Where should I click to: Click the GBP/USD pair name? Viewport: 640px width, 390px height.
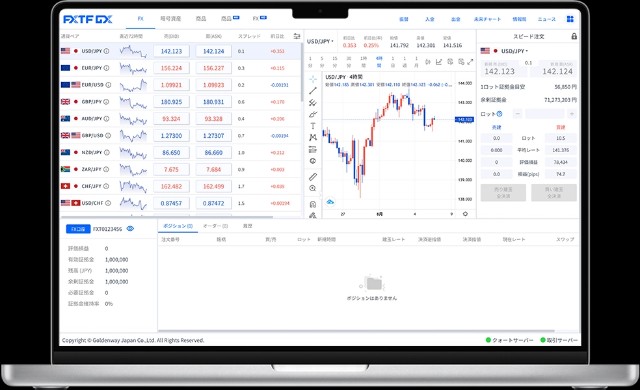pos(93,135)
